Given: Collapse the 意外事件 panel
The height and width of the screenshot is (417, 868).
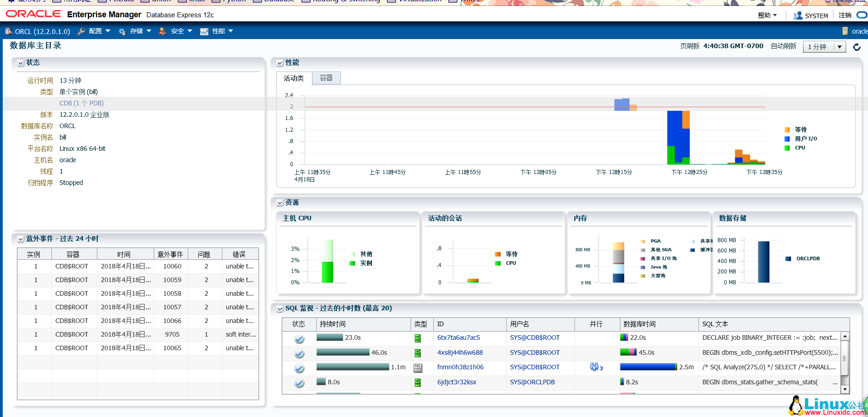Looking at the screenshot, I should (x=21, y=239).
